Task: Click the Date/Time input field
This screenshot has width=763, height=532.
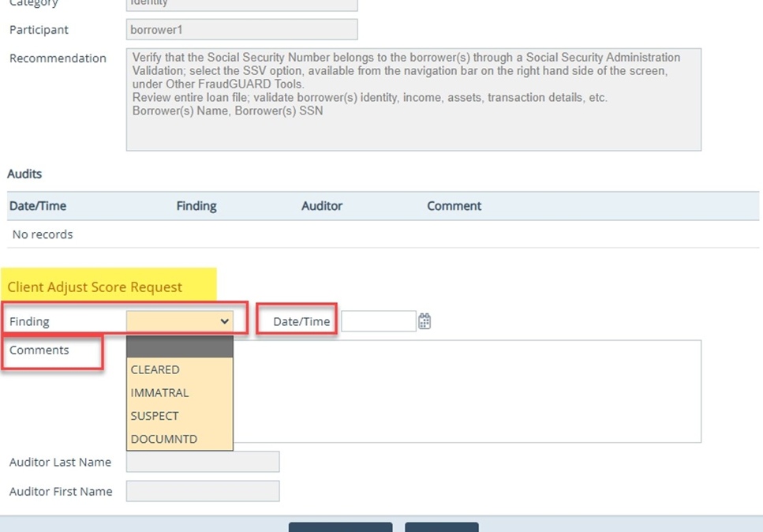Action: point(378,321)
